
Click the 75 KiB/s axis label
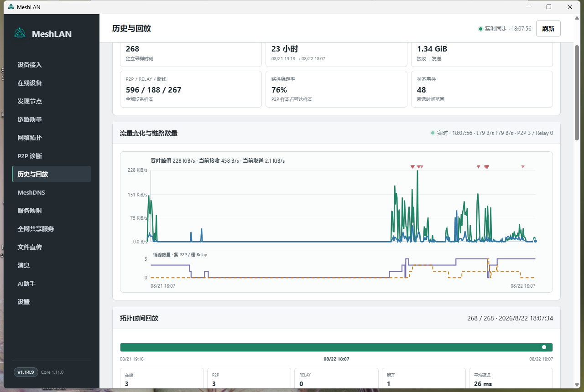139,218
